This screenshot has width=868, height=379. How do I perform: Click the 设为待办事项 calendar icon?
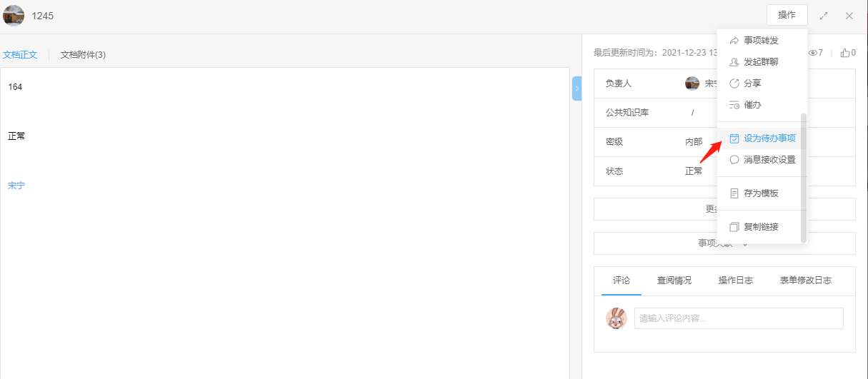pos(734,138)
